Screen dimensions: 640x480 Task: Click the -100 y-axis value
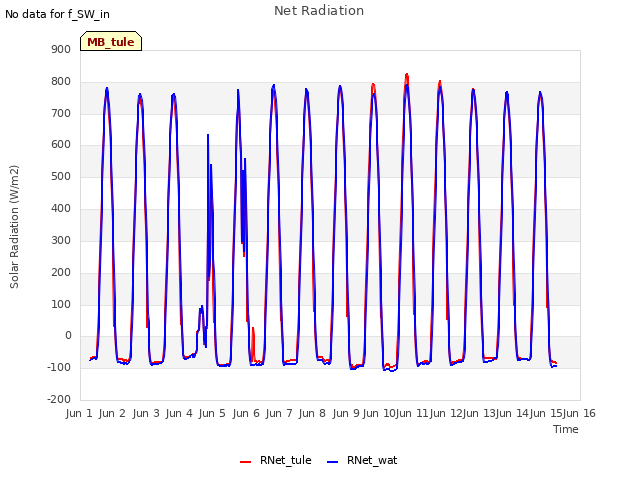click(59, 367)
